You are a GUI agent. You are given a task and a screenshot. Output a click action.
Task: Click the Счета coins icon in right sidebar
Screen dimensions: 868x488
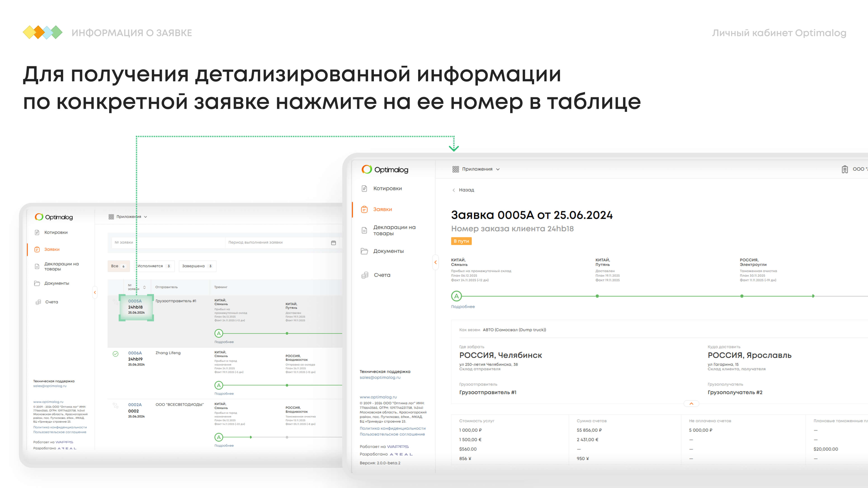coord(365,275)
